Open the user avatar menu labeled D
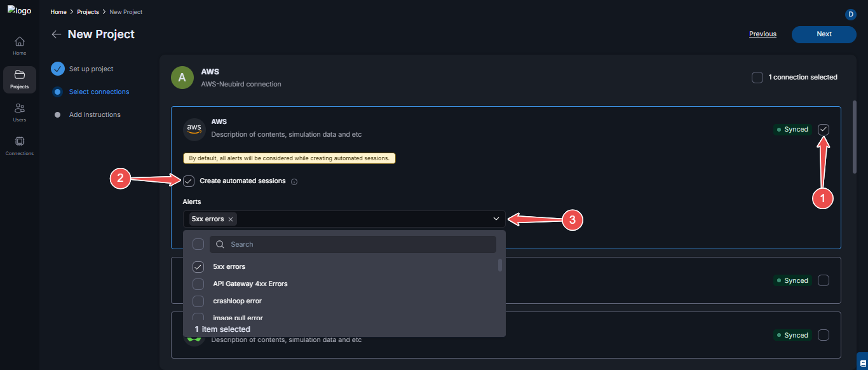 click(850, 14)
